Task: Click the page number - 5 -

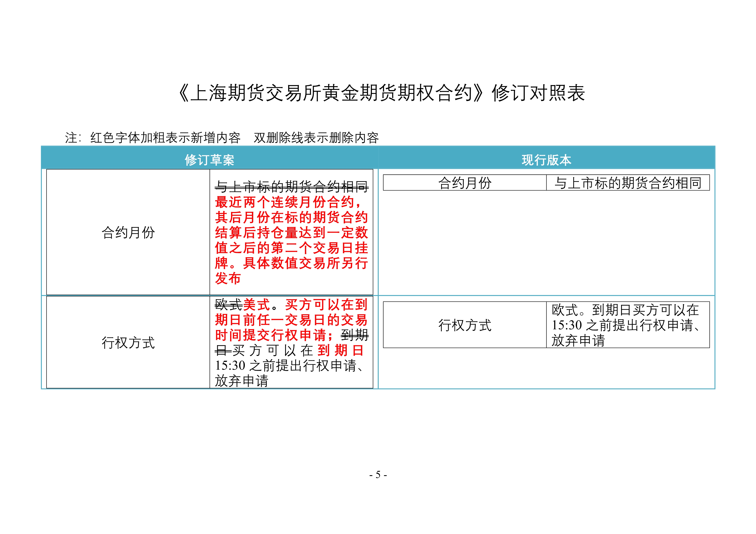Action: click(x=378, y=475)
